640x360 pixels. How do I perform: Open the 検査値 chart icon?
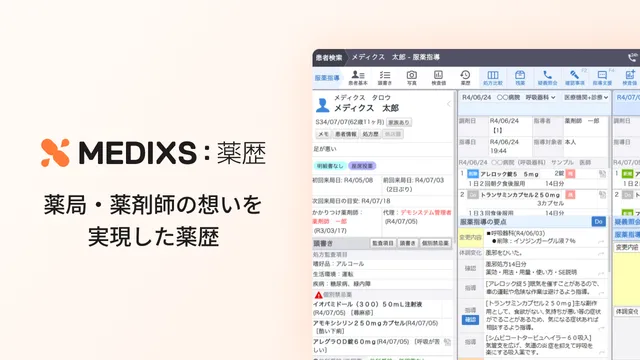[438, 78]
